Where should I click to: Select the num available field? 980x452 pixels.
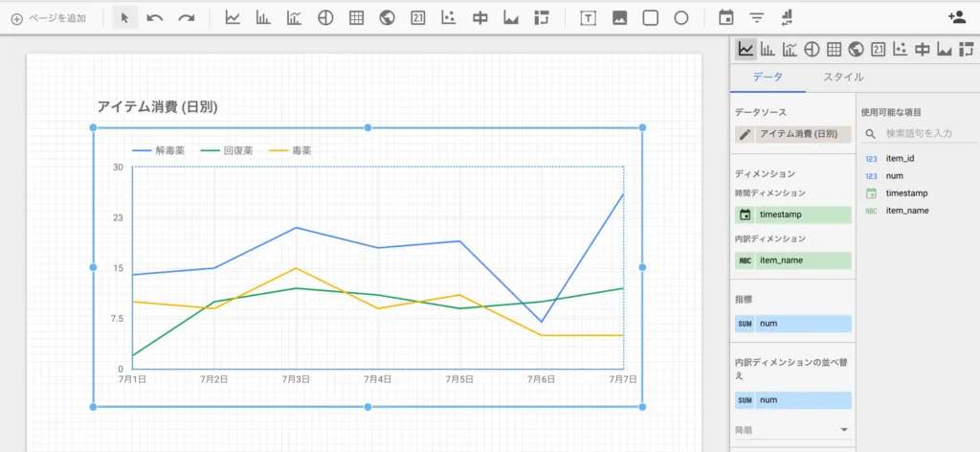[895, 176]
